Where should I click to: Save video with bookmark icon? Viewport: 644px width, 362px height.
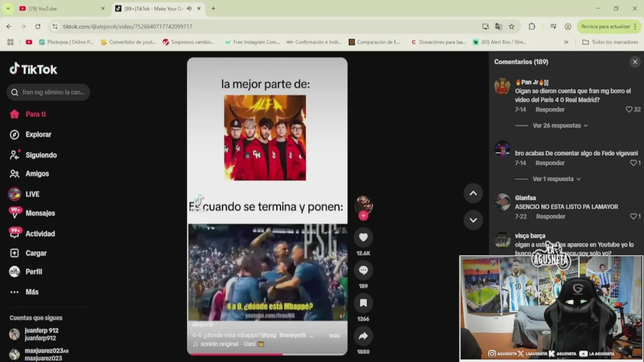pyautogui.click(x=363, y=303)
